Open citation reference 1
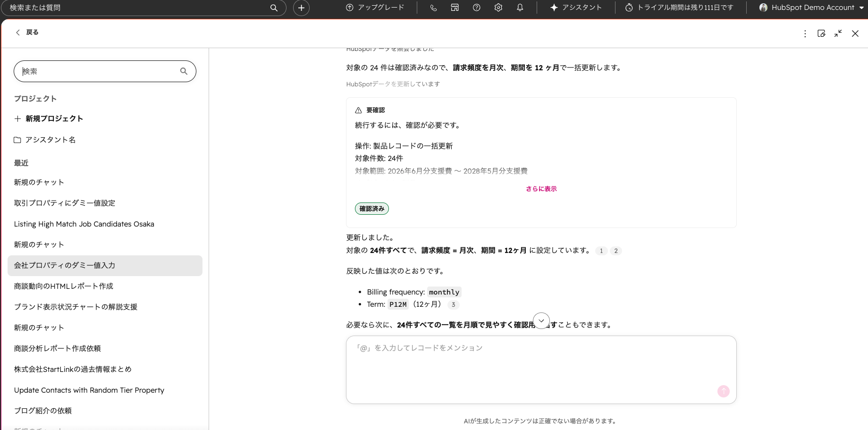 (x=601, y=251)
